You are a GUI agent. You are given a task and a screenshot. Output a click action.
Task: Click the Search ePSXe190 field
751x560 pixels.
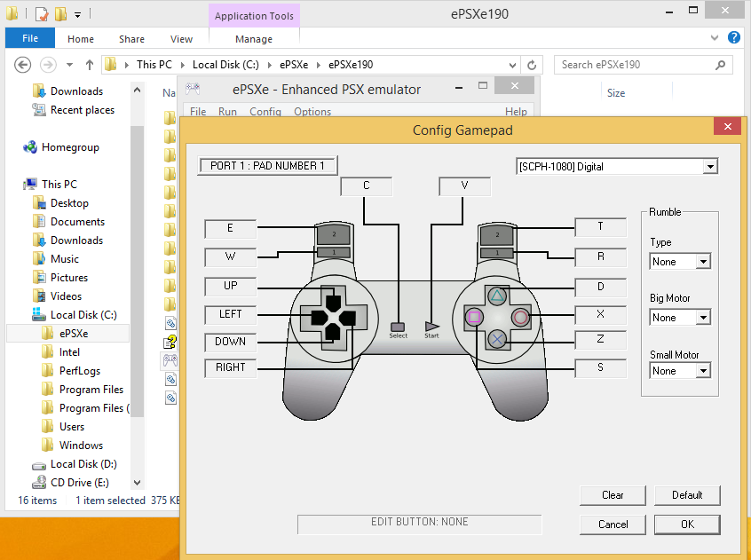(643, 65)
